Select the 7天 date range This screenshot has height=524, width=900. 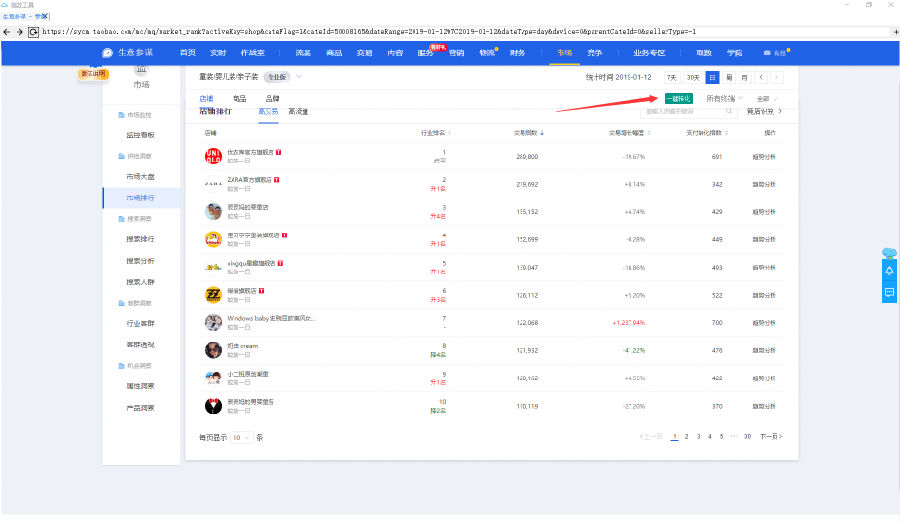click(x=672, y=77)
